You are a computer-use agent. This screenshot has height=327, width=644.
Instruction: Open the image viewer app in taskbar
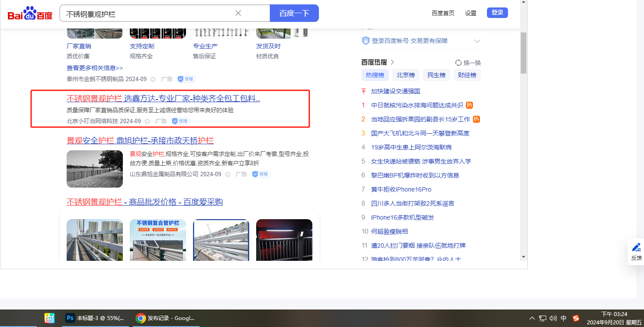coord(50,318)
